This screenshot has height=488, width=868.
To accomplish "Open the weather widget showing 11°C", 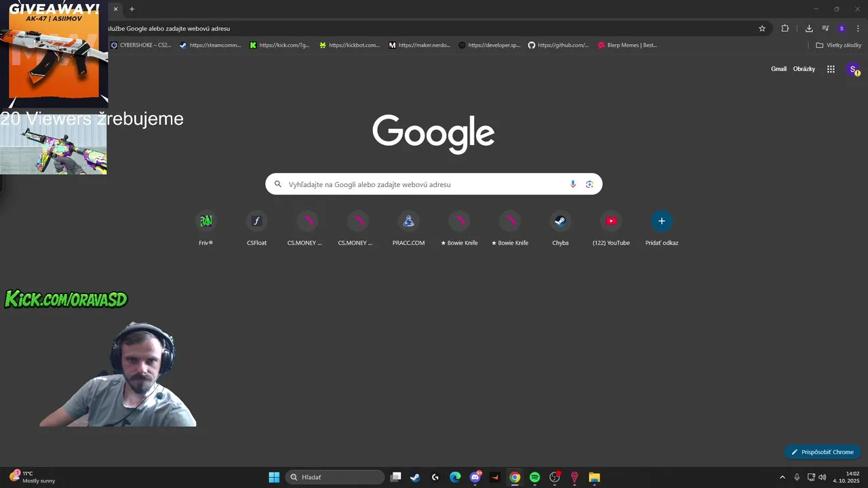I will (33, 477).
